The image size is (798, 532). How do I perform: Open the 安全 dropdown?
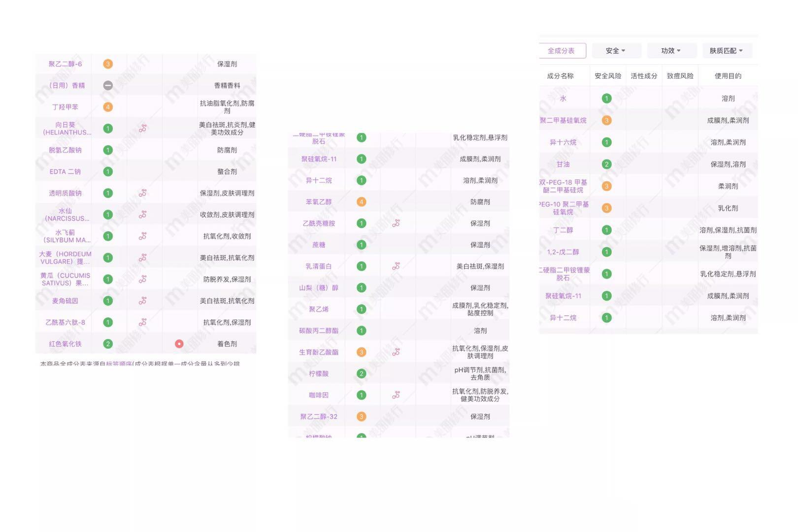point(615,50)
